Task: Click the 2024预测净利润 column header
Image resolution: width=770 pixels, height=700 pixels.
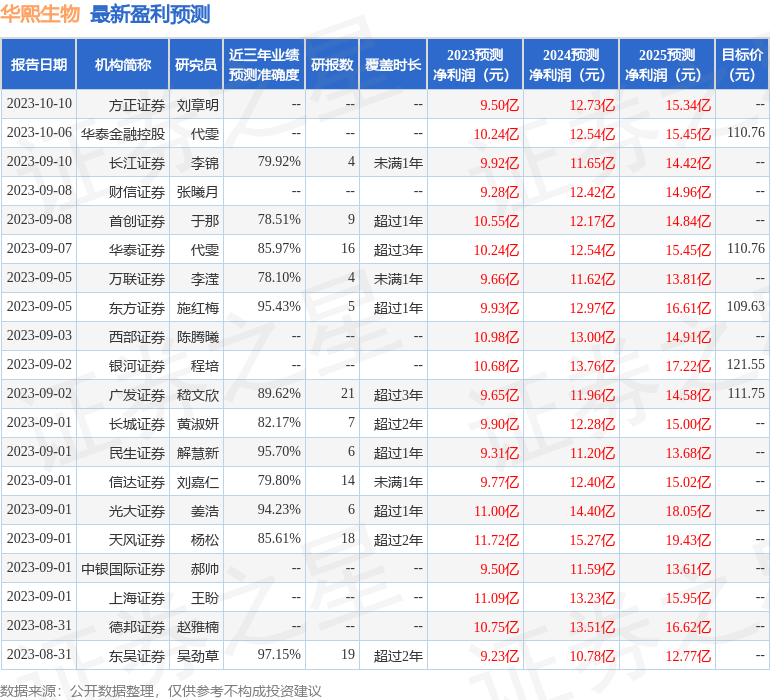Action: (x=571, y=64)
